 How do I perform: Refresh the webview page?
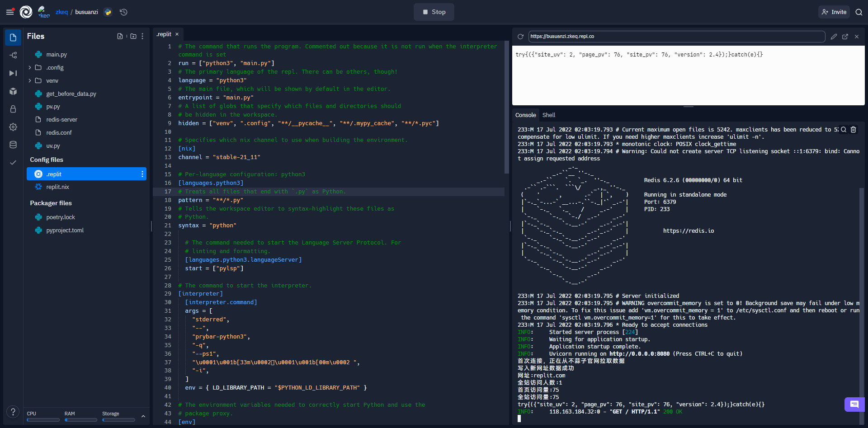point(520,37)
